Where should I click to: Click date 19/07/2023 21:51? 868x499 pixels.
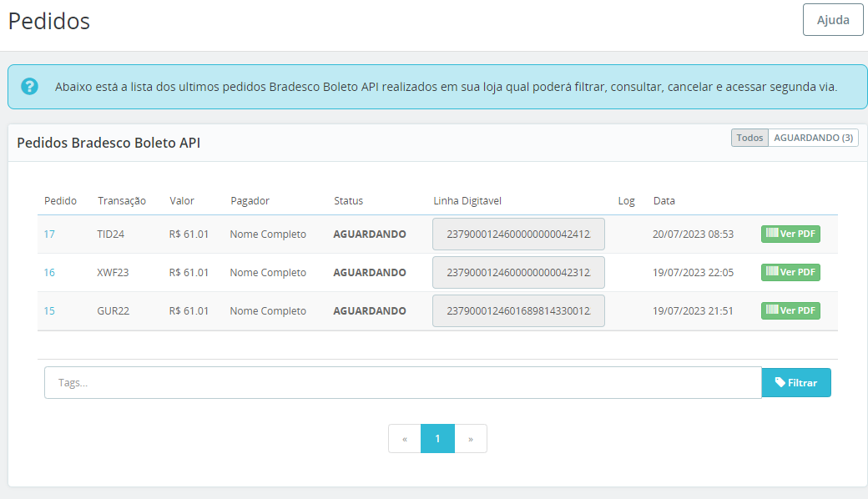(693, 311)
